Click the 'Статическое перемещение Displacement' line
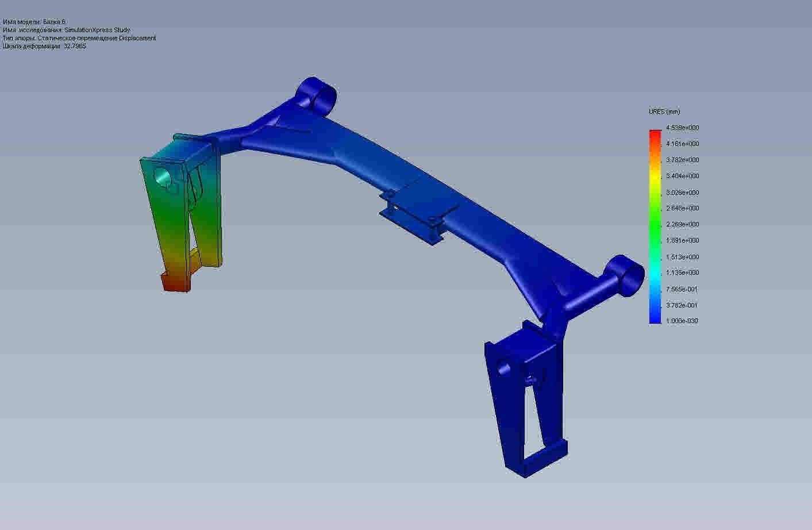 coord(79,38)
